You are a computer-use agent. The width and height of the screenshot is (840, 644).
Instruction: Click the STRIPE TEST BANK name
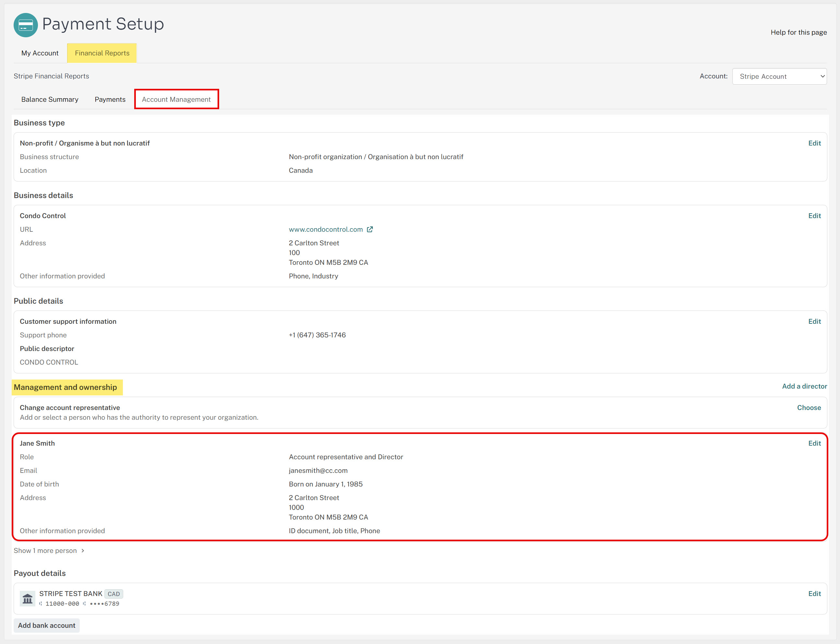71,594
